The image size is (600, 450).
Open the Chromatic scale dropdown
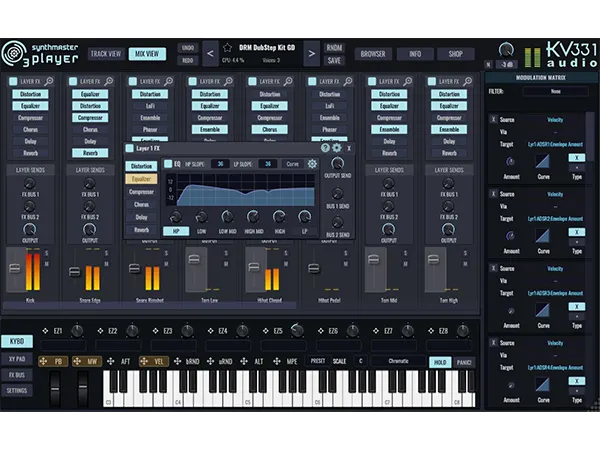[x=398, y=361]
